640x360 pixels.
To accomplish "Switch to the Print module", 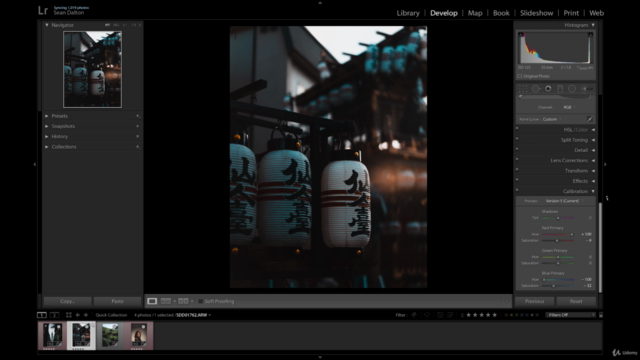I will click(571, 13).
